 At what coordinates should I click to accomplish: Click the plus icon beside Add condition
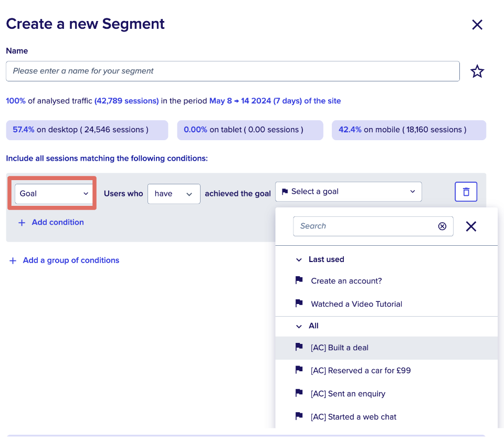[x=21, y=222]
